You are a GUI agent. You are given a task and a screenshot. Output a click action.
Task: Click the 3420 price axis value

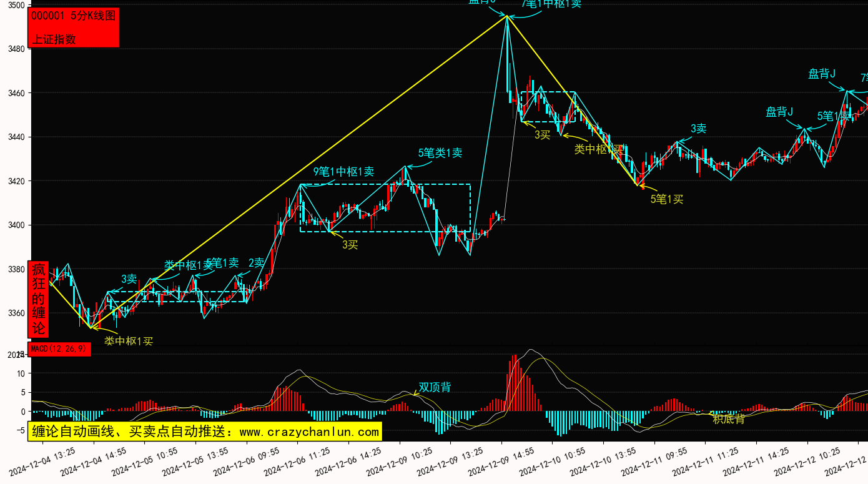(x=15, y=181)
